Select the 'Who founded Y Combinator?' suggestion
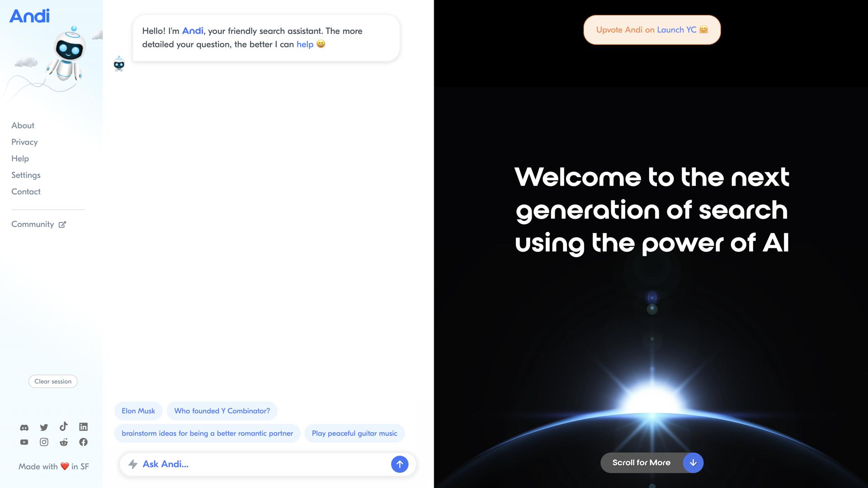 pos(222,411)
